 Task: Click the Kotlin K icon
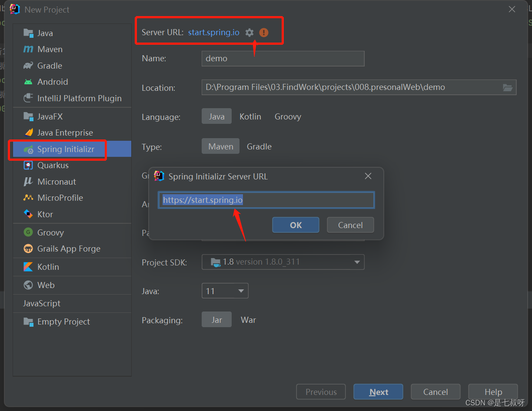pos(28,267)
